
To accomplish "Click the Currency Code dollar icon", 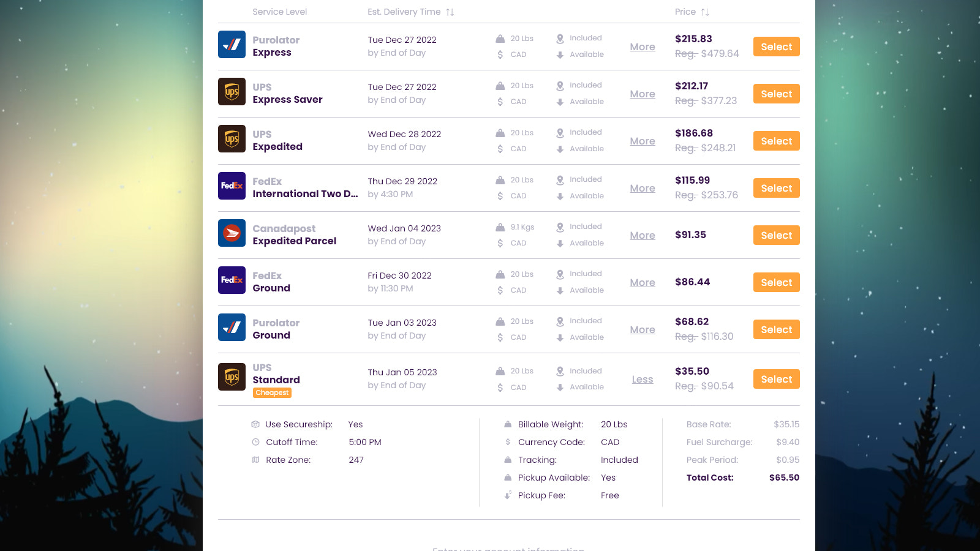I will (x=508, y=442).
